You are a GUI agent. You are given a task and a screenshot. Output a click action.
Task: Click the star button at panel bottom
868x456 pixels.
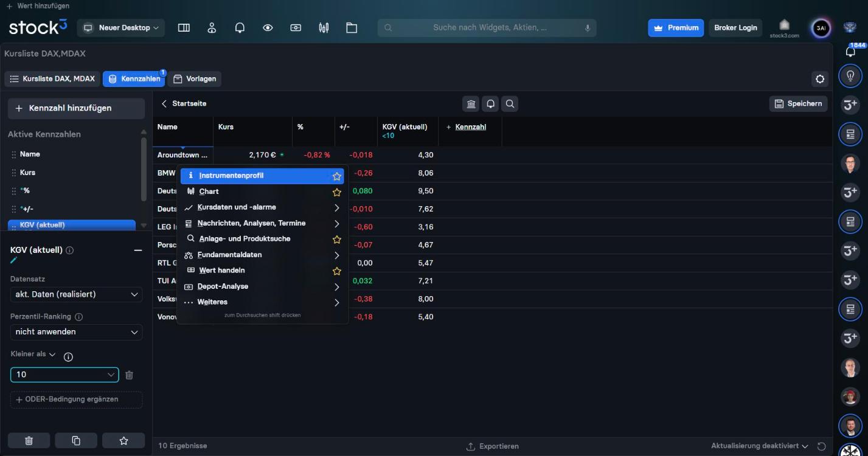(123, 441)
